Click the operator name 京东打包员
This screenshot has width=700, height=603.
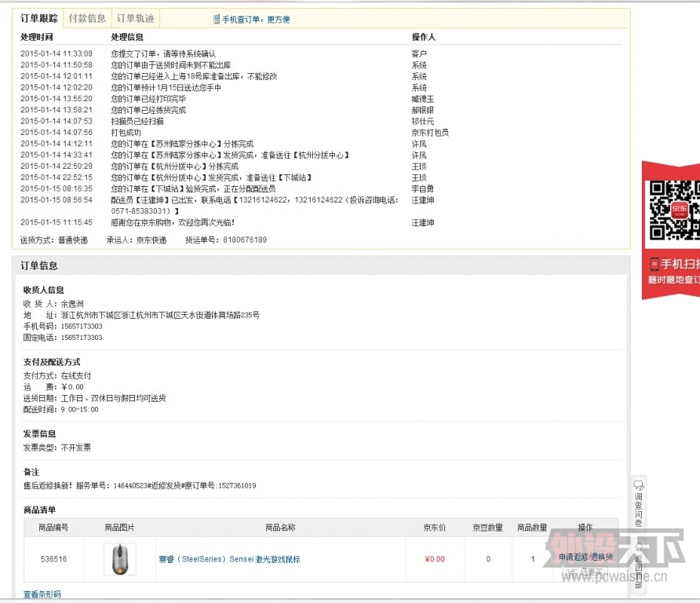(430, 132)
